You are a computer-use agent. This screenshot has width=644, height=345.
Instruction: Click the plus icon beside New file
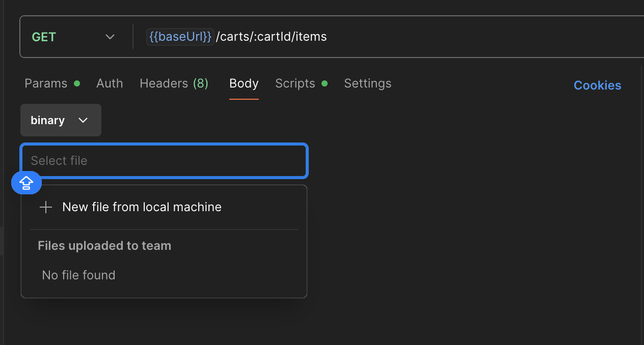click(46, 207)
